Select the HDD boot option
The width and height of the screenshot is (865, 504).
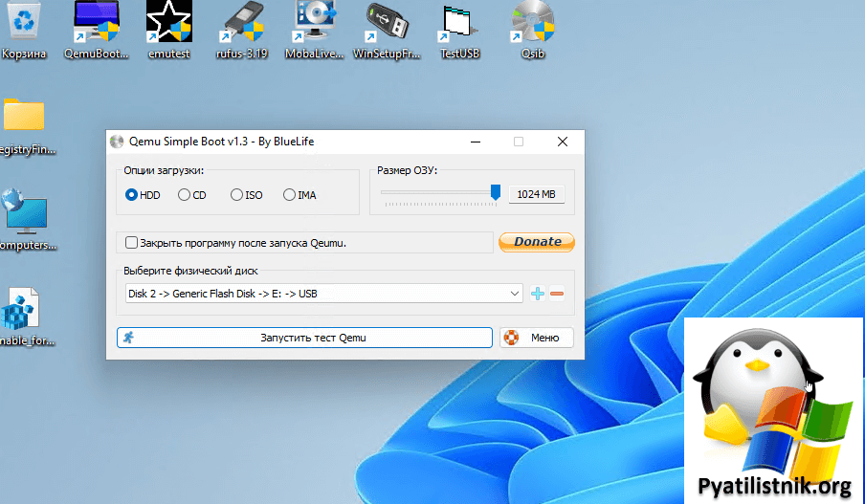click(x=132, y=195)
